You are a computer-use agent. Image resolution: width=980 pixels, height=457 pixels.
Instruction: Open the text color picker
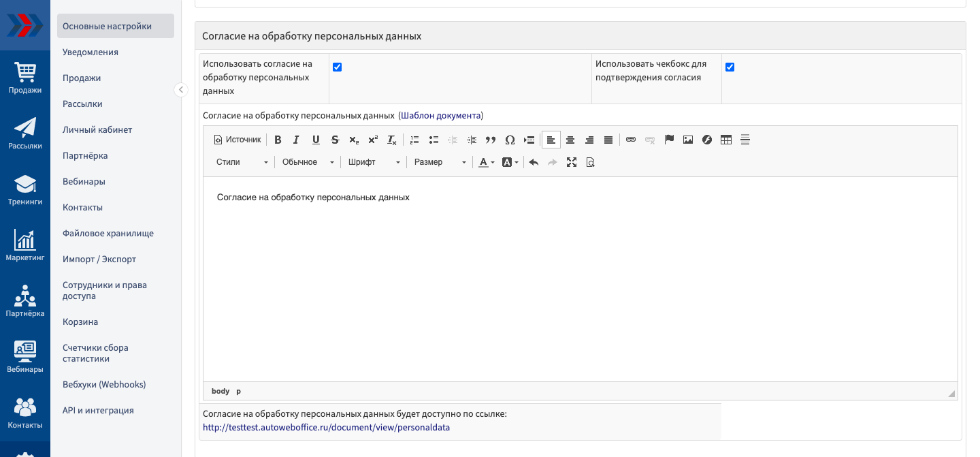(486, 162)
